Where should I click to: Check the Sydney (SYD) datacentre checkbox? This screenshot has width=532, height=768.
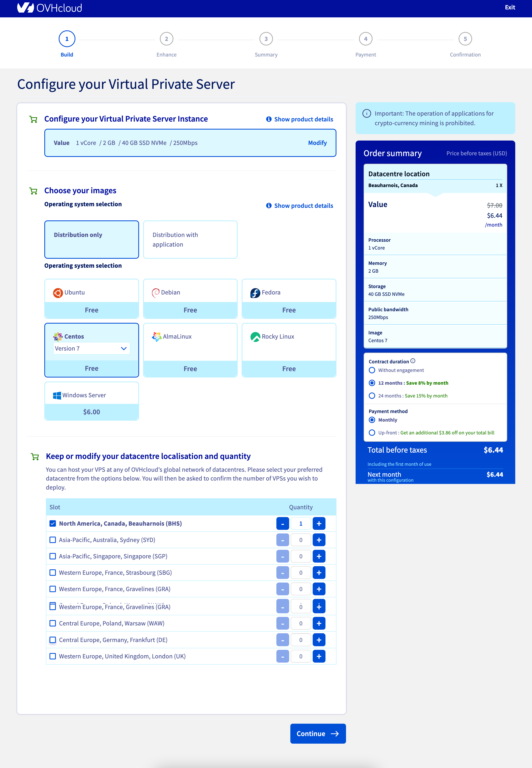[x=53, y=540]
